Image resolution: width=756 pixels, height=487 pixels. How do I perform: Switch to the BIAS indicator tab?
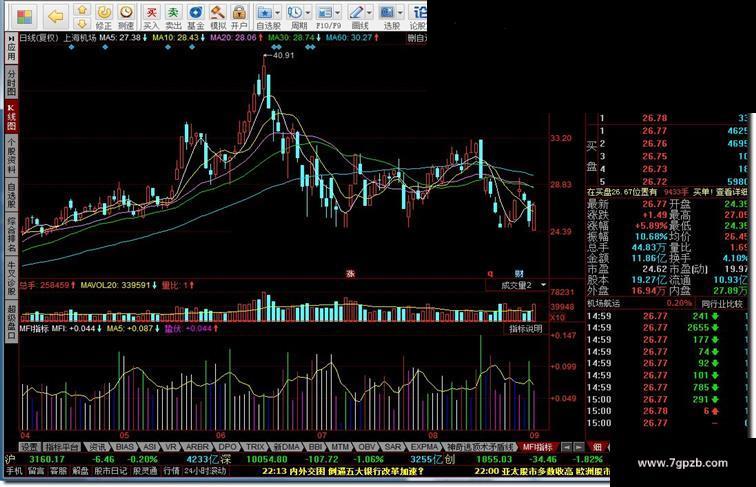[x=124, y=447]
